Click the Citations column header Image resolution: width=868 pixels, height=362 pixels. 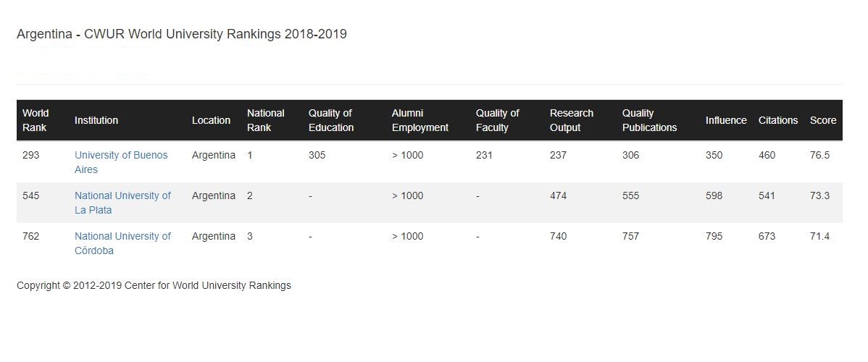click(x=778, y=120)
